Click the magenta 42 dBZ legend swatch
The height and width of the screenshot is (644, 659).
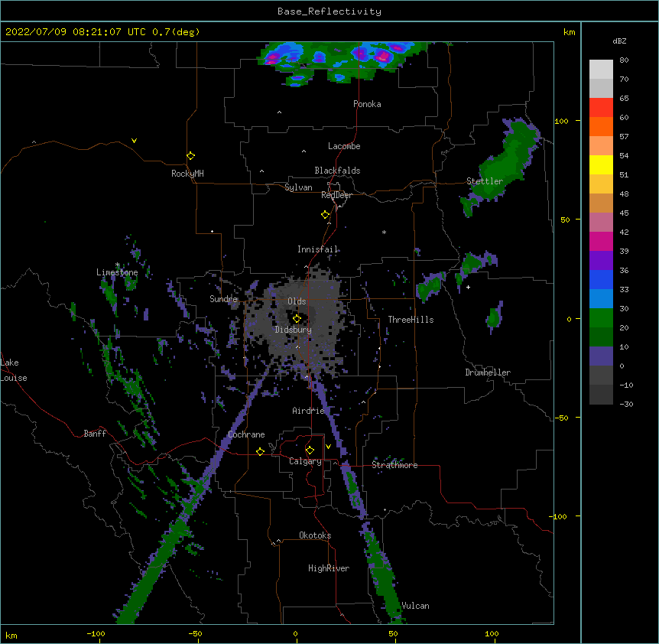click(601, 241)
